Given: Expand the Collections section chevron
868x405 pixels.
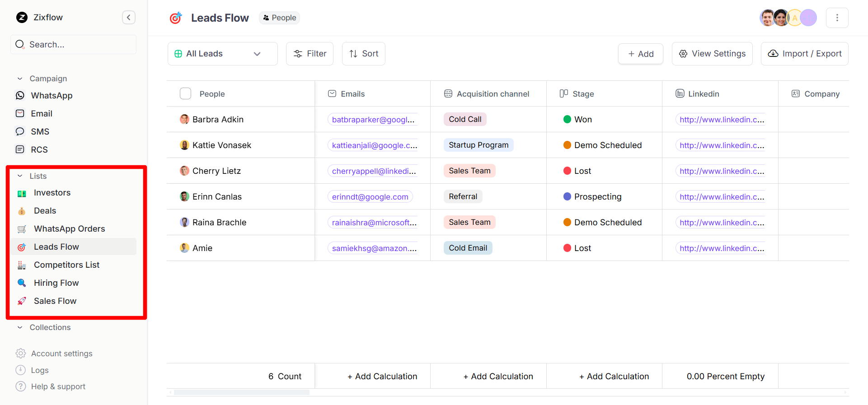Looking at the screenshot, I should (20, 327).
